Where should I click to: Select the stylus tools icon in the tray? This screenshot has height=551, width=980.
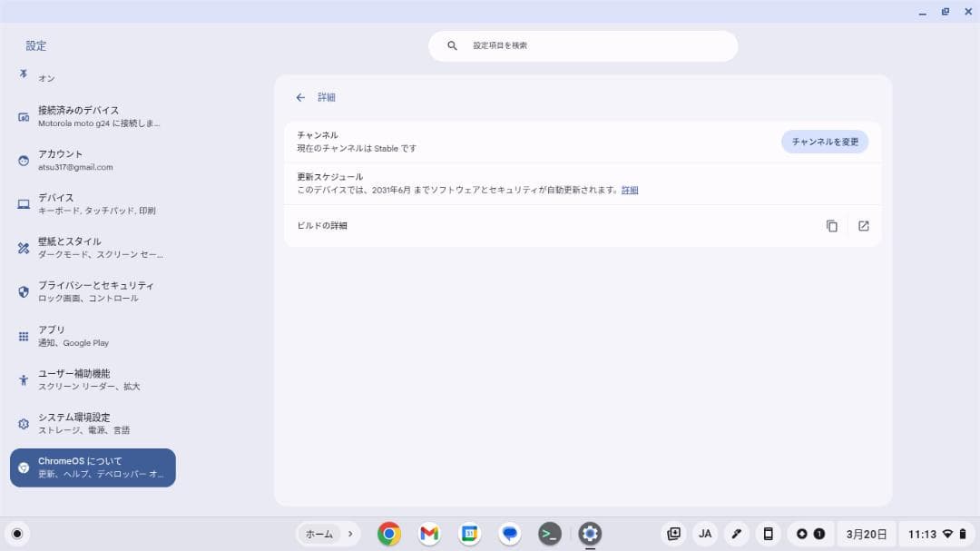tap(737, 534)
